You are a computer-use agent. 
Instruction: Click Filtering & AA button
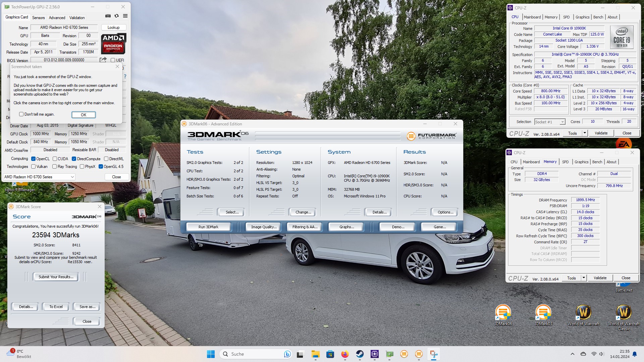305,227
